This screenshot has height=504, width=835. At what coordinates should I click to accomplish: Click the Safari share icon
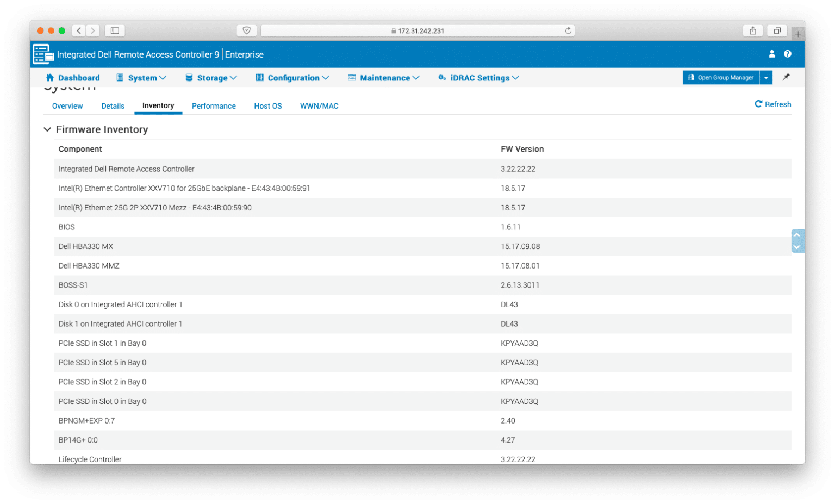[753, 30]
